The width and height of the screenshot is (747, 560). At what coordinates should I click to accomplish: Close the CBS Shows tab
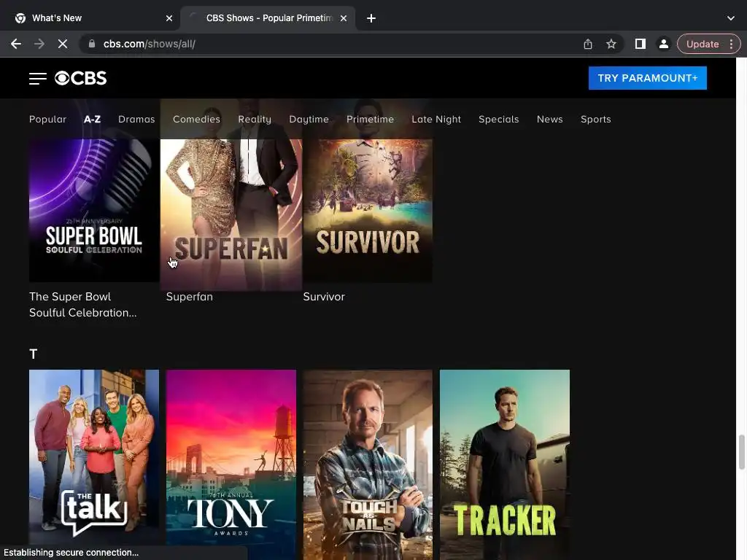344,18
